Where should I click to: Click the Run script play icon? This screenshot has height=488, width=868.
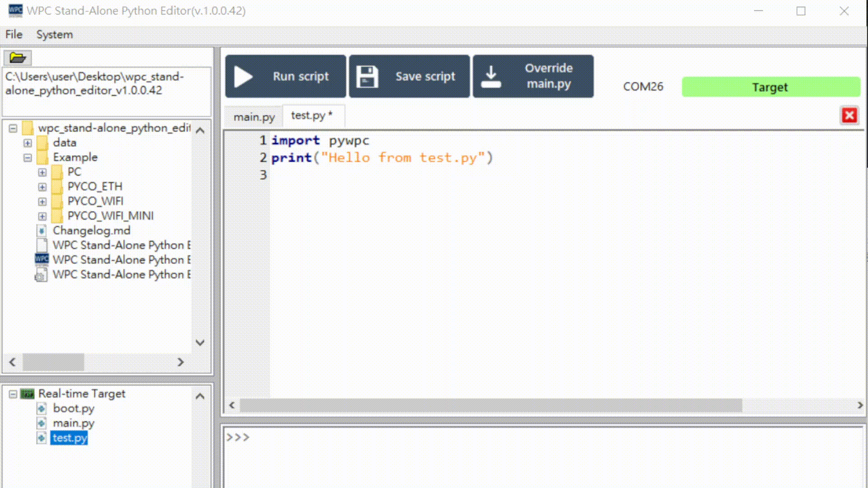click(244, 76)
